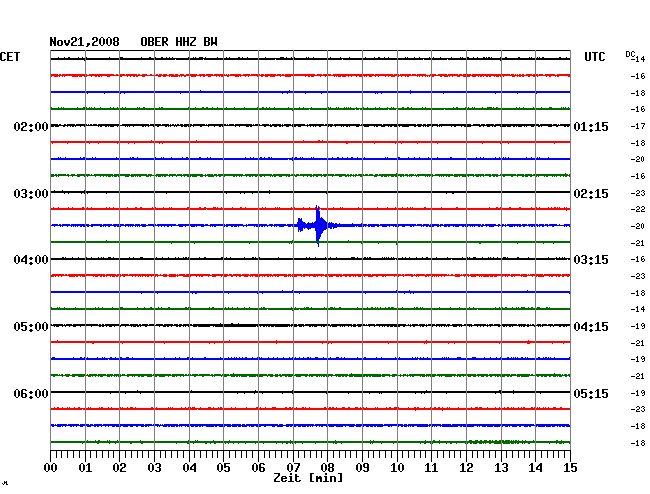Click the 09 minute tick label
Screen dimensions: 650x494
(362, 468)
